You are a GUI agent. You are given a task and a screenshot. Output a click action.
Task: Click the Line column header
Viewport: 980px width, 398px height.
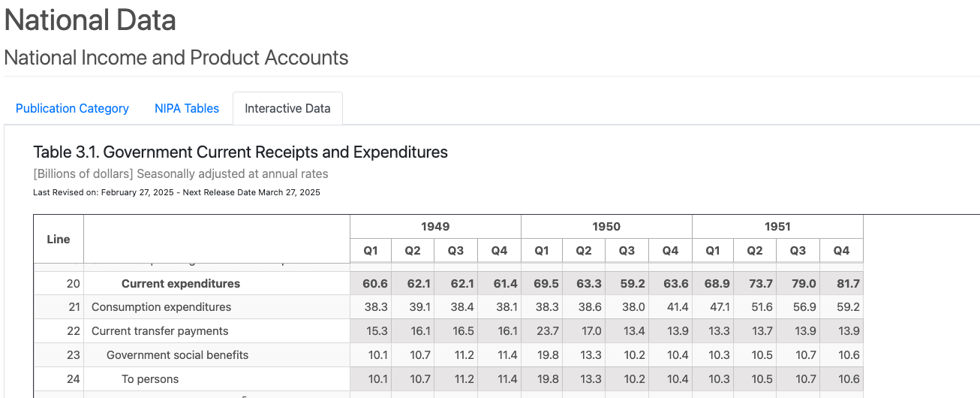tap(59, 239)
